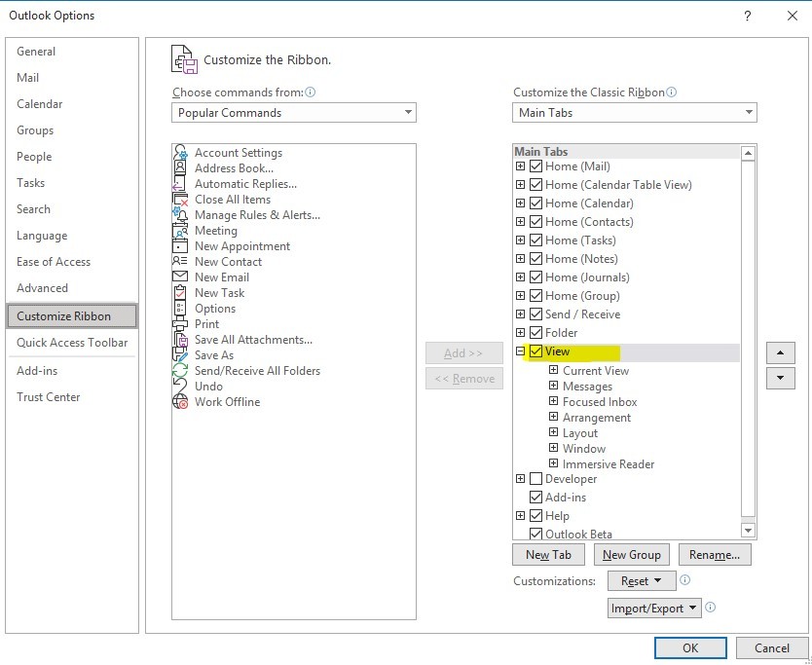
Task: Open the Customize the Classic Ribbon dropdown
Action: tap(635, 112)
